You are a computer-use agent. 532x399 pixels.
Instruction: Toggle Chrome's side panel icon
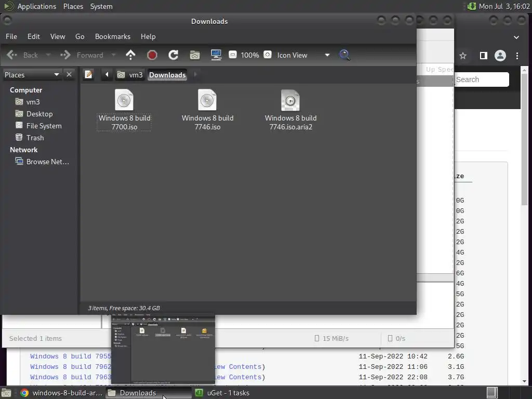(x=484, y=56)
